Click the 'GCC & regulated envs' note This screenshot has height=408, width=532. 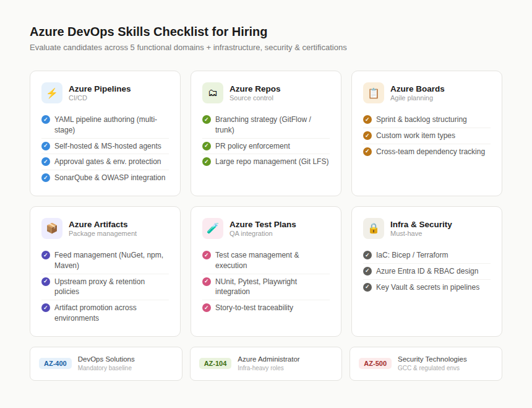coord(429,368)
